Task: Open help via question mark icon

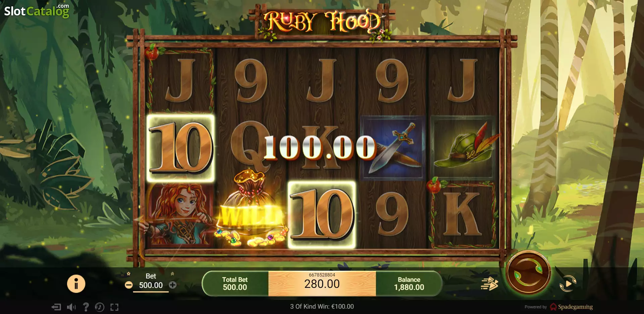Action: click(86, 307)
